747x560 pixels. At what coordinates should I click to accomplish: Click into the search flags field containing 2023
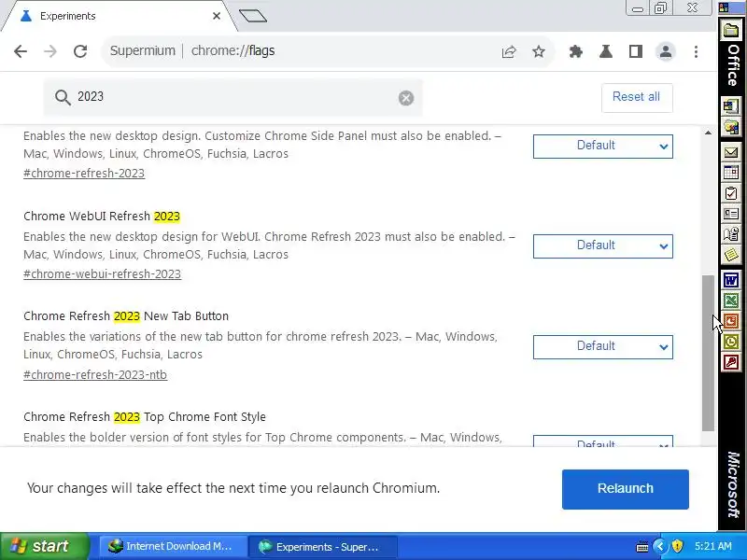click(x=233, y=97)
